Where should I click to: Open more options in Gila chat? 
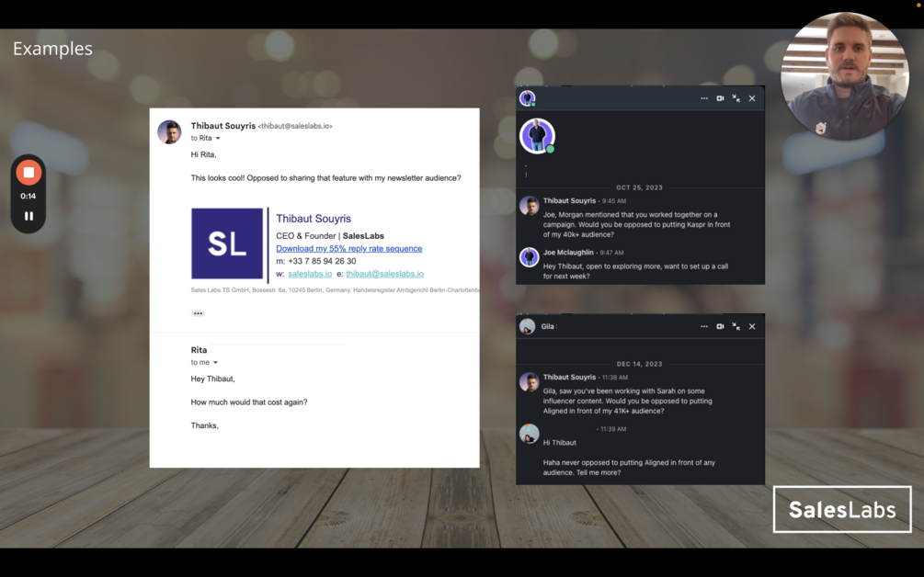tap(703, 326)
